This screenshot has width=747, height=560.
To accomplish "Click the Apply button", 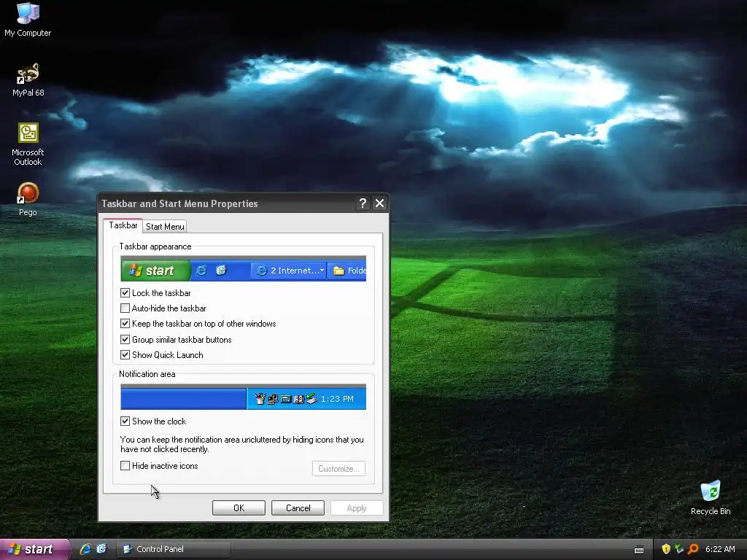I will (357, 508).
